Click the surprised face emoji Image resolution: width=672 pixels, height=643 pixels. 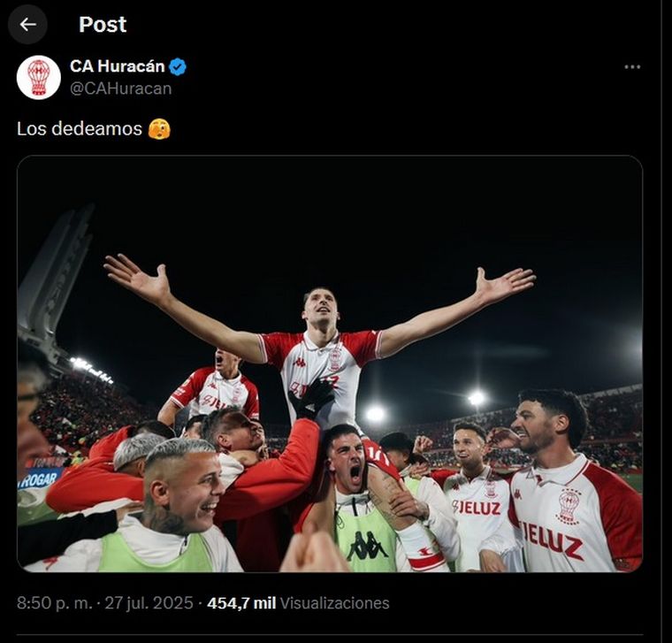(x=160, y=129)
